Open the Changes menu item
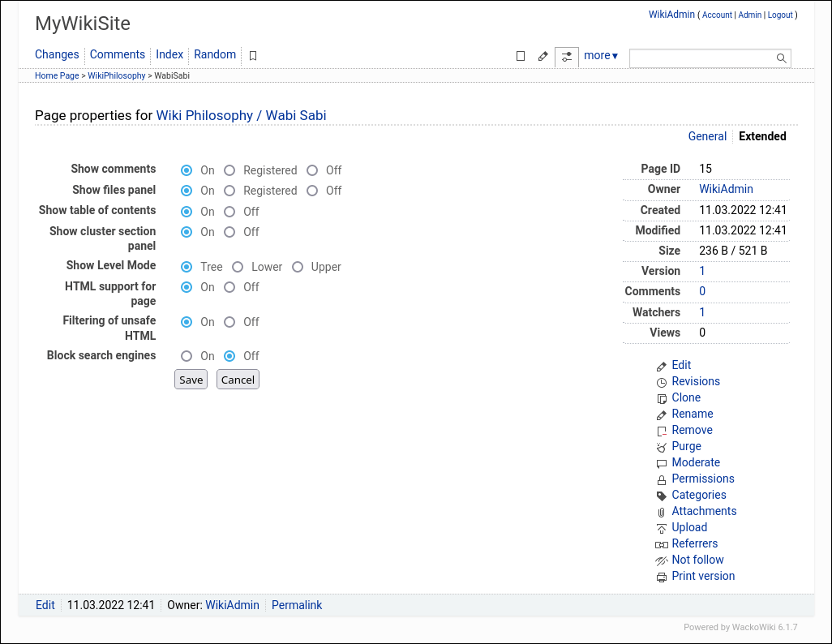This screenshot has height=644, width=832. point(57,54)
